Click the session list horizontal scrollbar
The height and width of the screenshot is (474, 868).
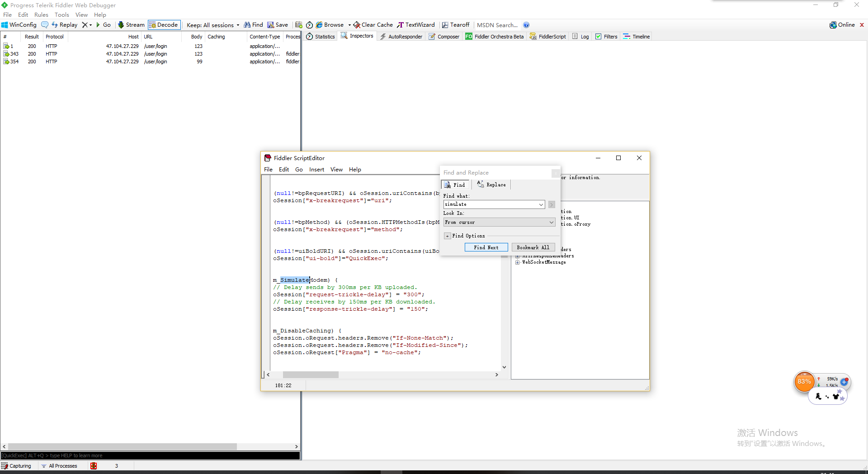(x=123, y=446)
